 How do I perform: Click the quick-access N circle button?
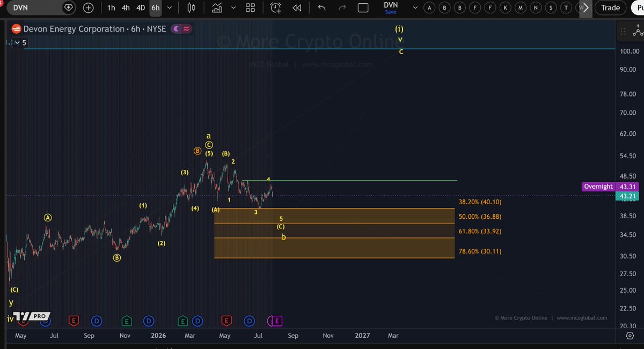click(x=535, y=8)
